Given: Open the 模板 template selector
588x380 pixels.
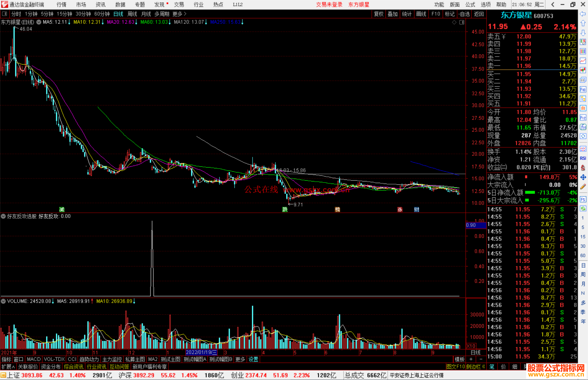Looking at the screenshot, I should pos(460,359).
